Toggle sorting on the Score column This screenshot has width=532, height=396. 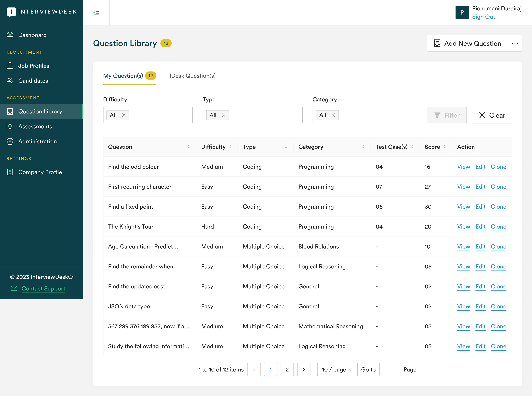445,146
